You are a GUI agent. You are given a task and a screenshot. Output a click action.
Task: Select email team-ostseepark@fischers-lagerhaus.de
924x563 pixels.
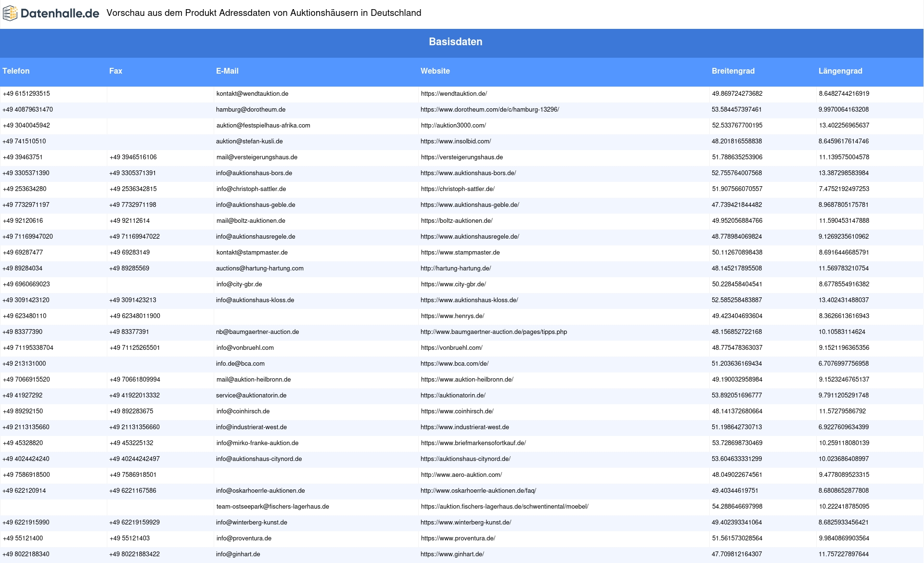pos(273,507)
